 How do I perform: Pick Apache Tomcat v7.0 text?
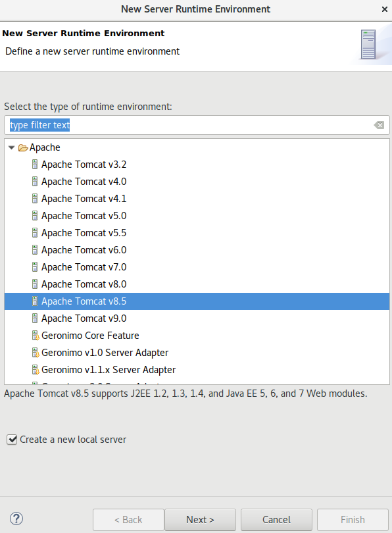(84, 267)
